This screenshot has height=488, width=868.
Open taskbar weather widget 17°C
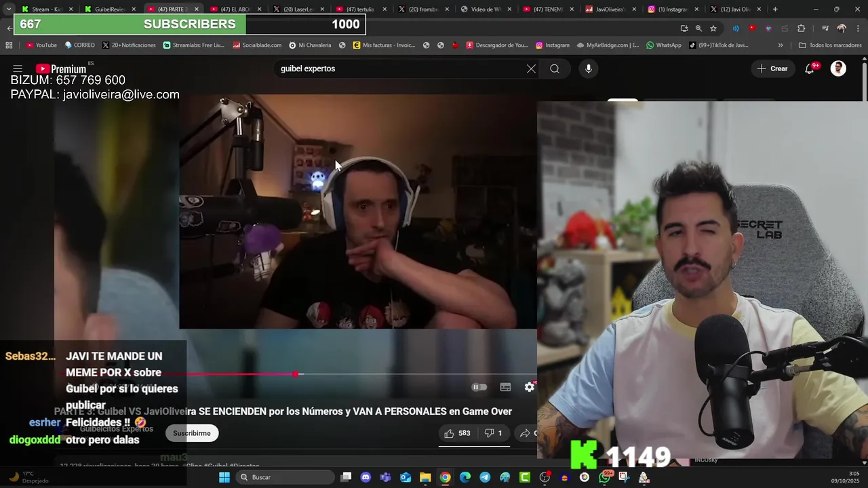[27, 477]
